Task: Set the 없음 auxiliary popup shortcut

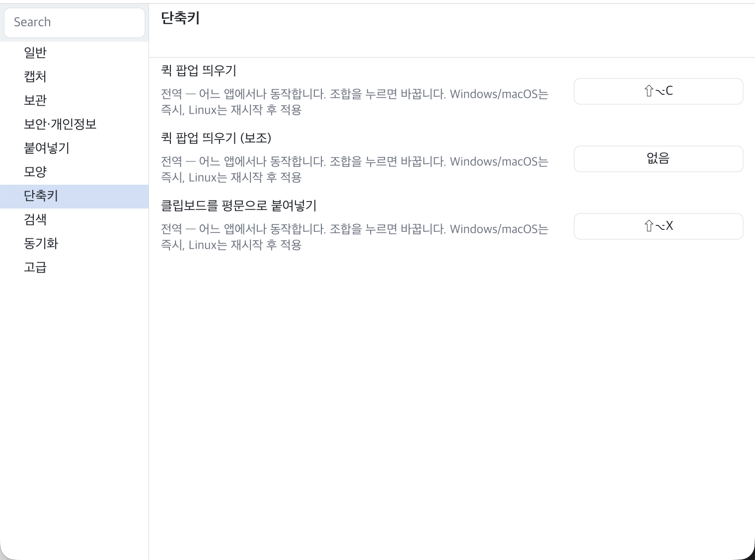Action: click(x=658, y=159)
